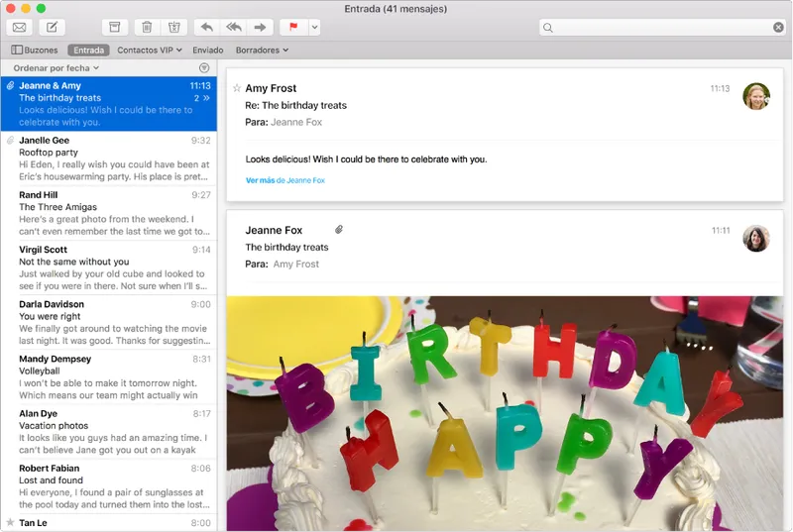Reply to the selected message
This screenshot has width=793, height=532.
pos(207,28)
